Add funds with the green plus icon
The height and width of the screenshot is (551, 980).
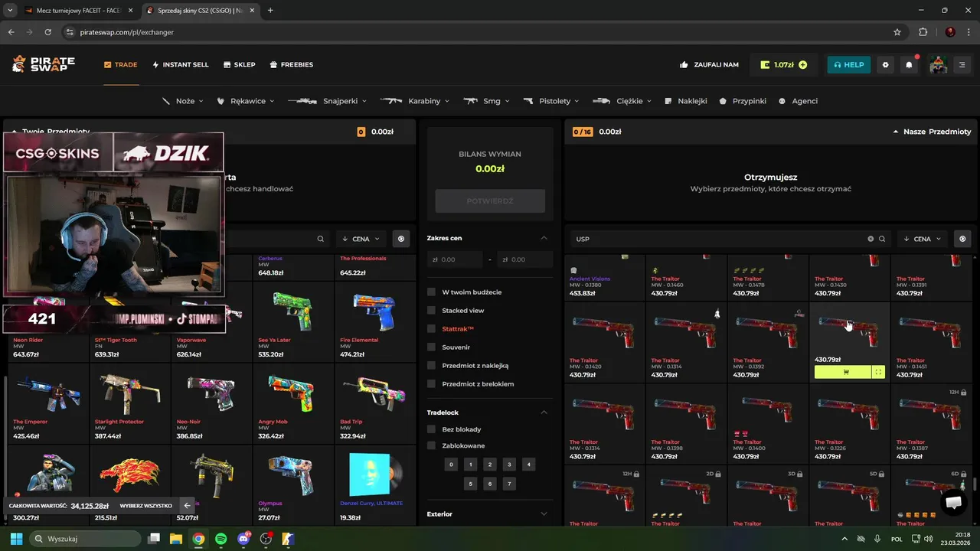click(802, 65)
